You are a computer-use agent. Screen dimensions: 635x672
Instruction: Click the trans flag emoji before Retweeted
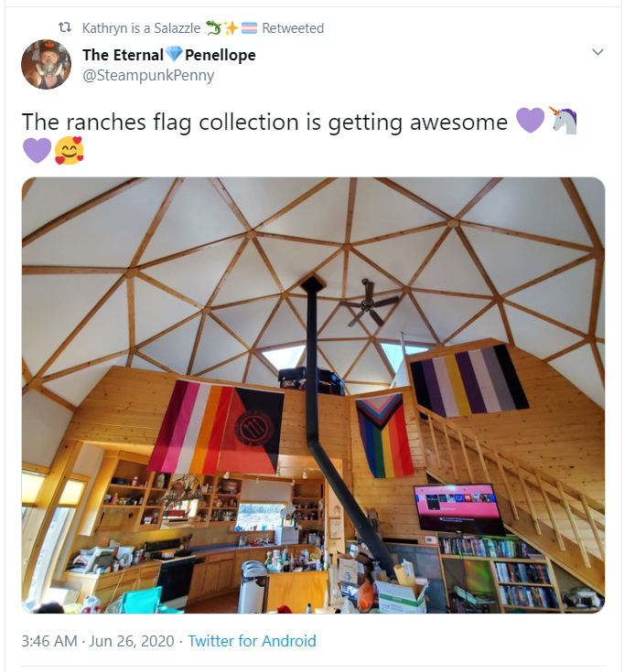[x=250, y=28]
